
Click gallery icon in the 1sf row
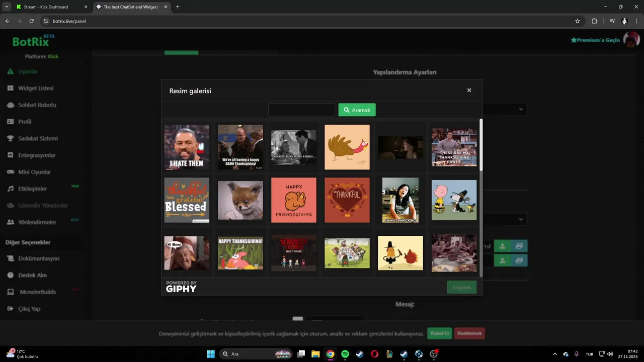[519, 246]
